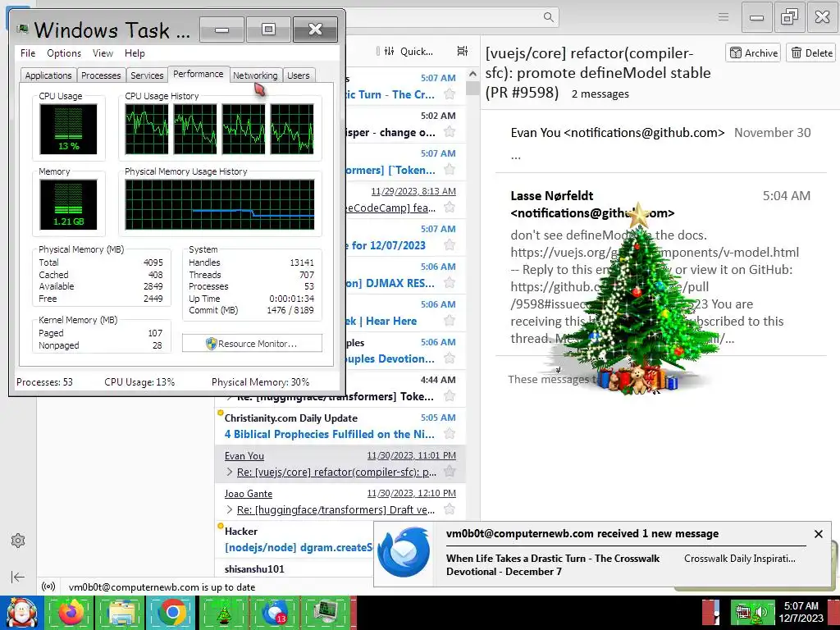This screenshot has height=630, width=840.
Task: Open the Task Manager Options menu
Action: pos(64,53)
